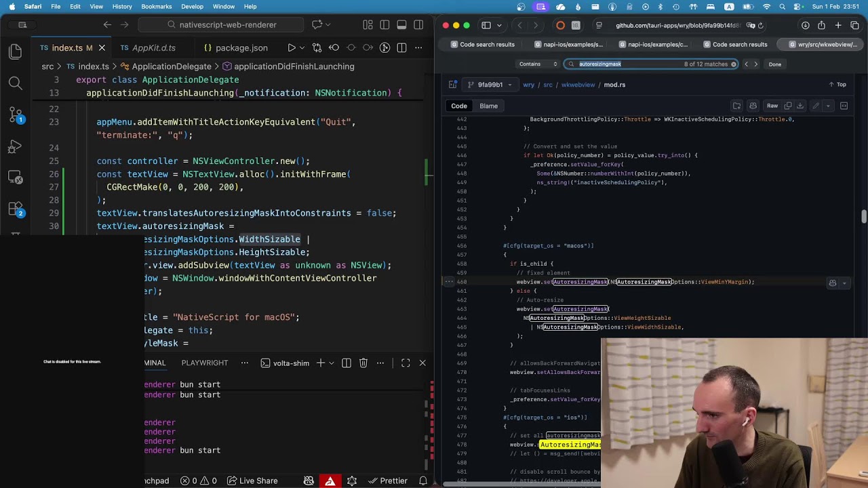This screenshot has height=488, width=868.
Task: Open the Search view in VS Code activity bar
Action: 15,83
